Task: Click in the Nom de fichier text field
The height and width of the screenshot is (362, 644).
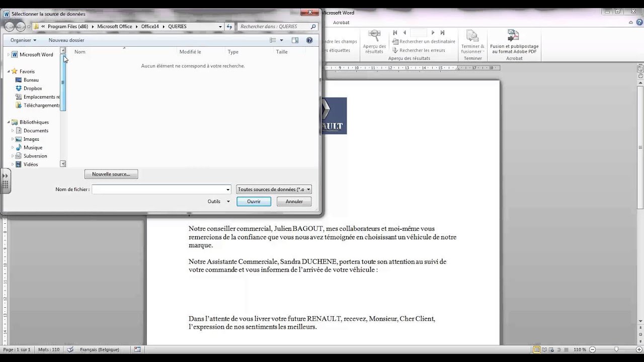Action: pos(158,190)
